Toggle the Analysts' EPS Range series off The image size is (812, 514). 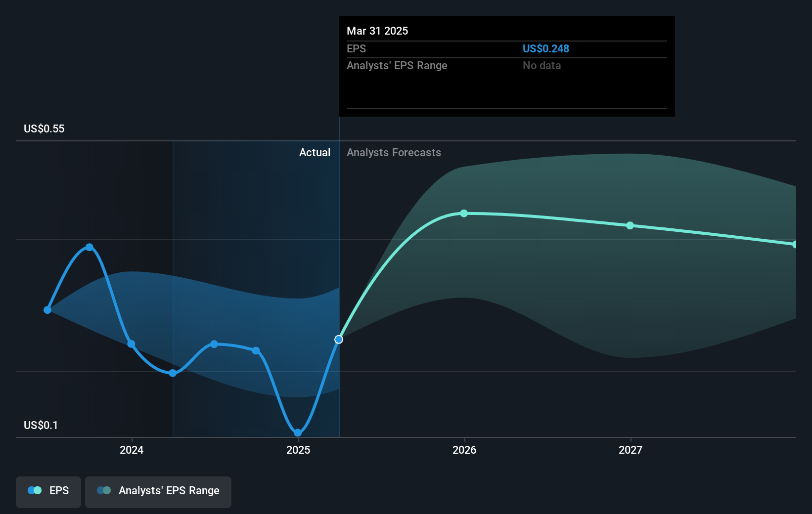pyautogui.click(x=158, y=490)
